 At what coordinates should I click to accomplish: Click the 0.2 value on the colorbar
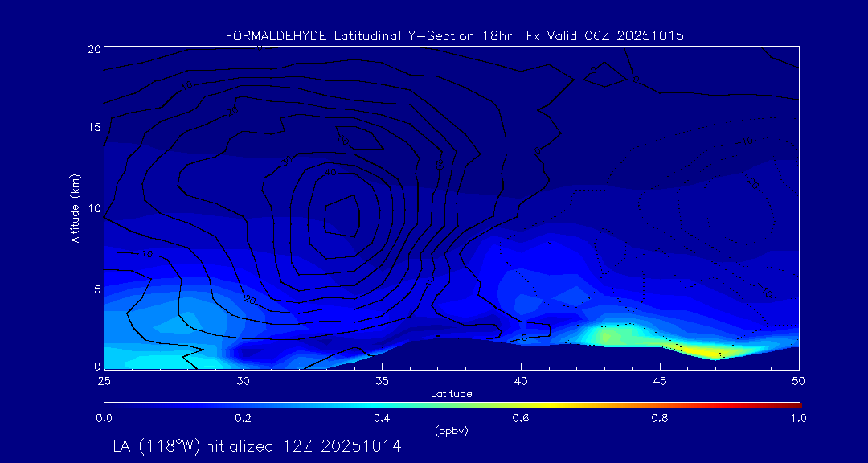pyautogui.click(x=243, y=419)
